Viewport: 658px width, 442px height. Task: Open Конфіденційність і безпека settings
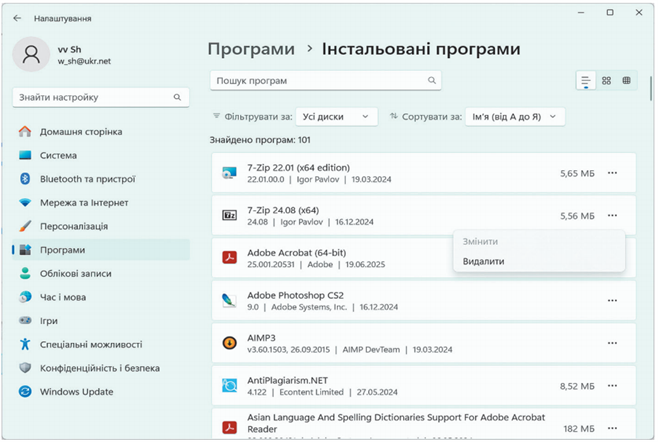click(101, 368)
